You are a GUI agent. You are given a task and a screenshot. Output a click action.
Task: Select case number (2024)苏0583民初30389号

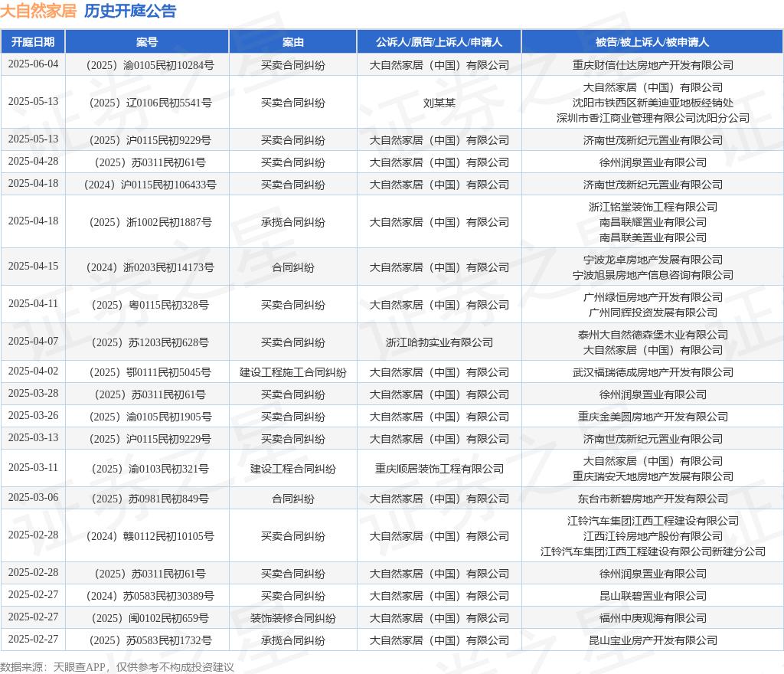(150, 596)
